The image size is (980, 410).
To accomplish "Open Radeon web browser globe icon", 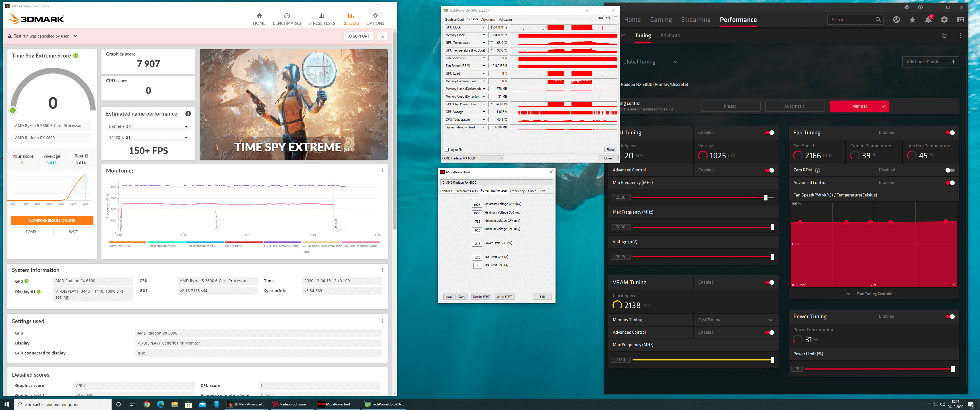I will click(x=896, y=20).
